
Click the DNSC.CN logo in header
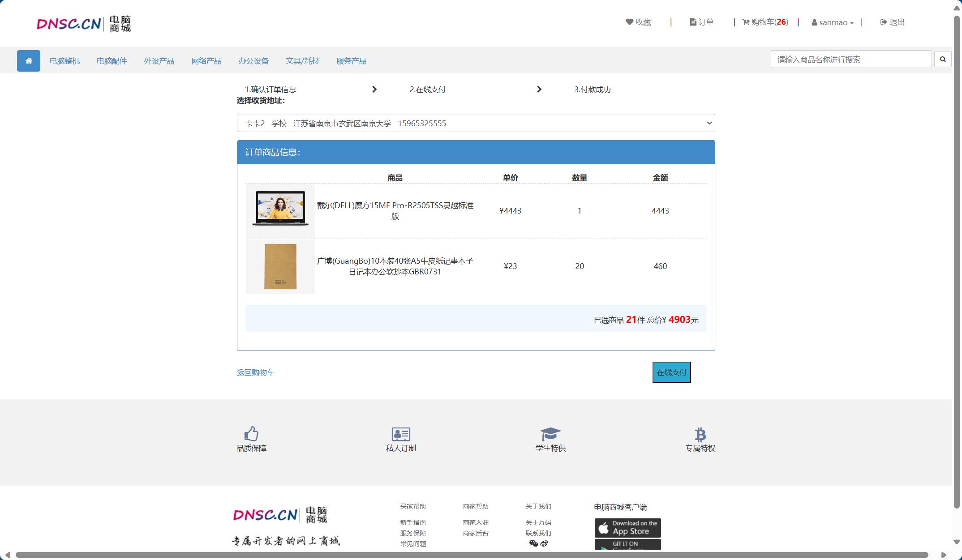pos(84,24)
